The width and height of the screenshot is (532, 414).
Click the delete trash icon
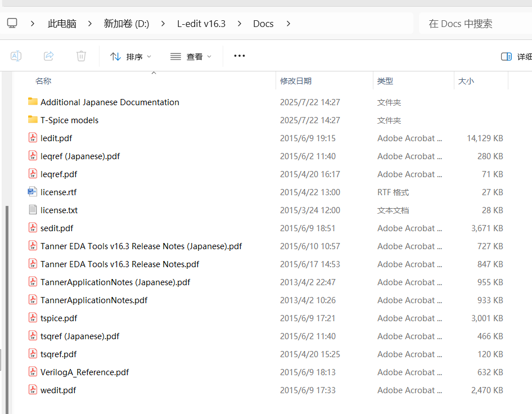coord(81,56)
